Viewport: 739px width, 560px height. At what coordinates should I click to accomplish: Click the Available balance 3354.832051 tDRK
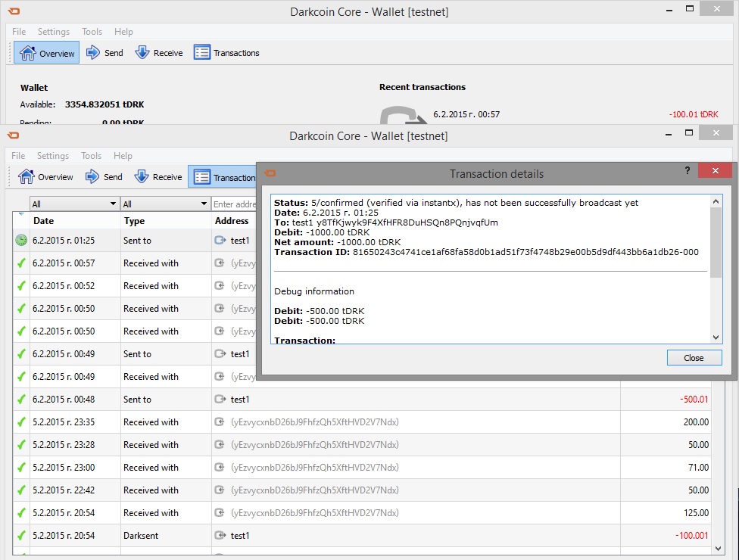click(104, 104)
